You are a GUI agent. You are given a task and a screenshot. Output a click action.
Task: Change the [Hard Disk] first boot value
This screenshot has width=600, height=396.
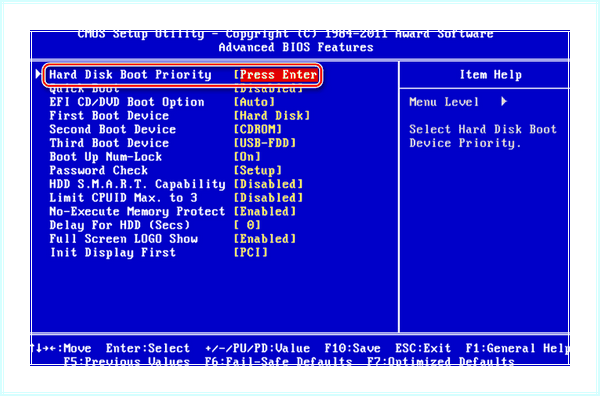point(272,116)
